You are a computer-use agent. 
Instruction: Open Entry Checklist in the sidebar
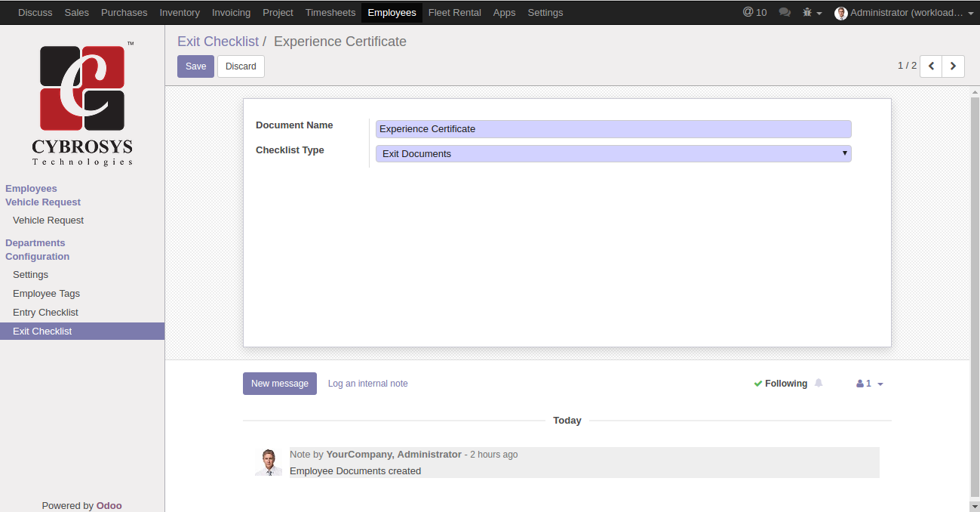click(45, 313)
